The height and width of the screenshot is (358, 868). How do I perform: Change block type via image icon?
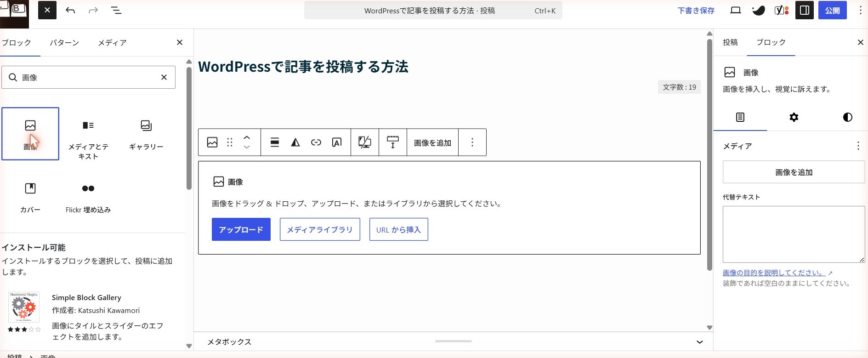[212, 142]
